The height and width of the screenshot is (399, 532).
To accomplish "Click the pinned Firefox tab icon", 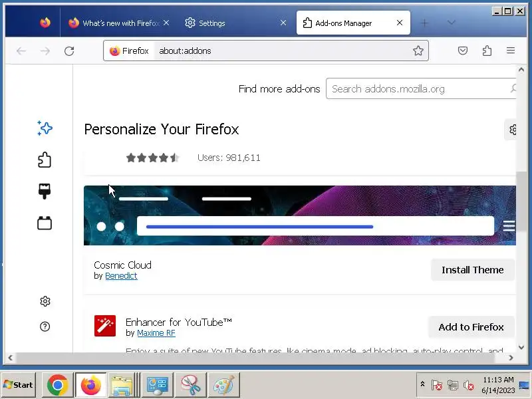I will 45,23.
